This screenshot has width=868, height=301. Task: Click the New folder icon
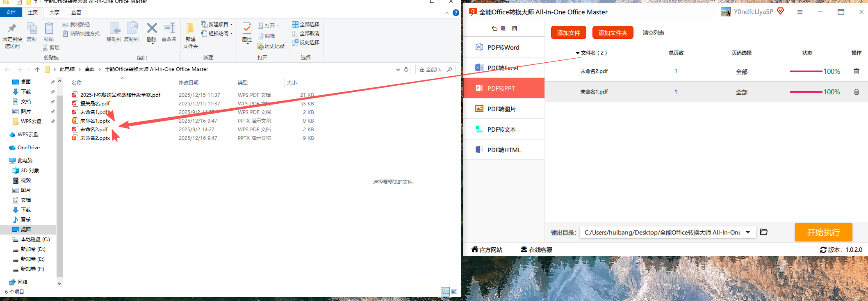pyautogui.click(x=190, y=28)
